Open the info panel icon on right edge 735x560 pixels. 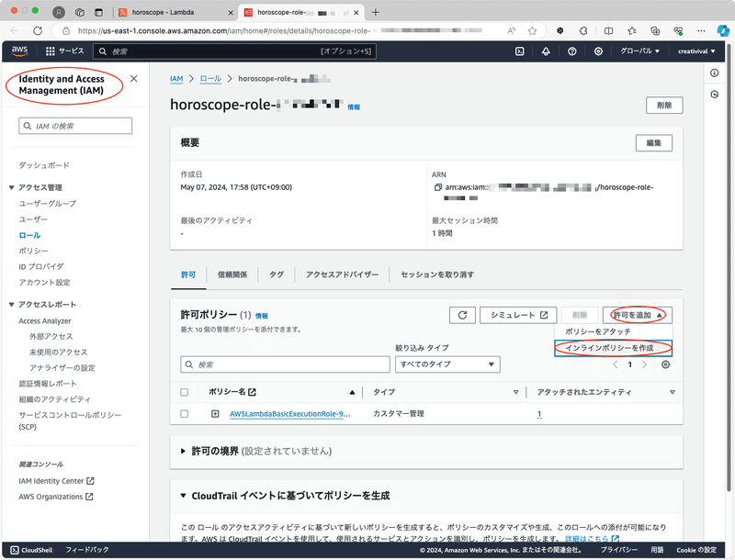click(x=715, y=73)
